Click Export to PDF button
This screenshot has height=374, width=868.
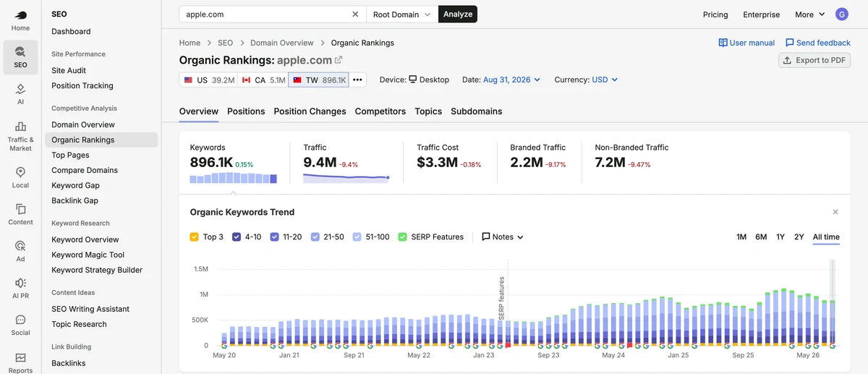(x=814, y=60)
